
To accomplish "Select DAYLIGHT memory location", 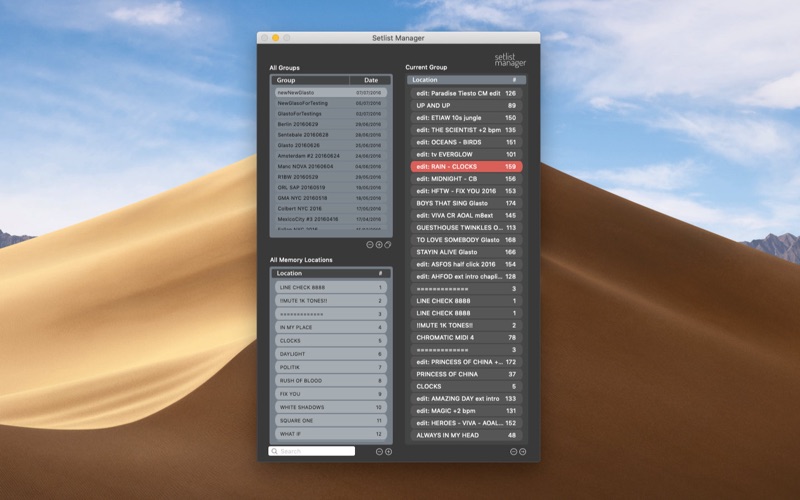I will (331, 354).
